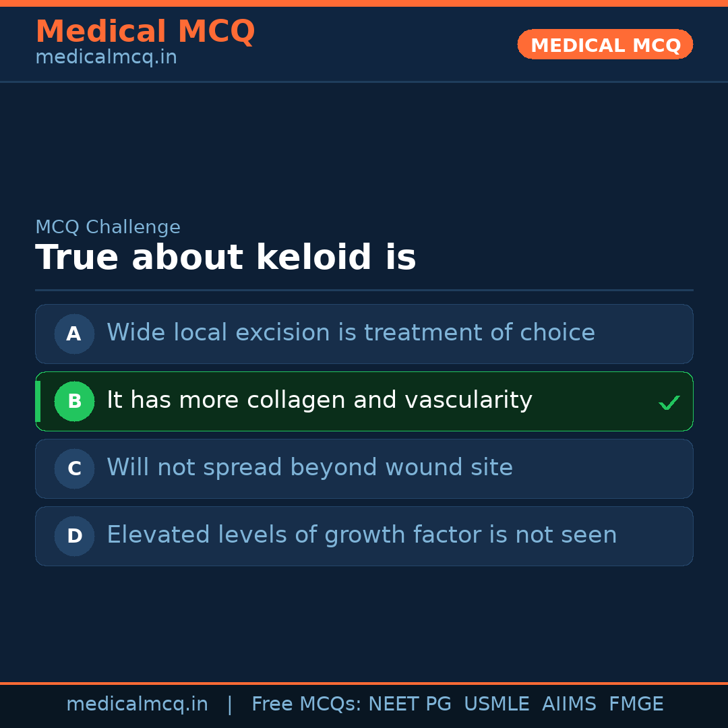Open the medicalmcq.in link in the footer
This screenshot has height=728, width=728.
137,704
